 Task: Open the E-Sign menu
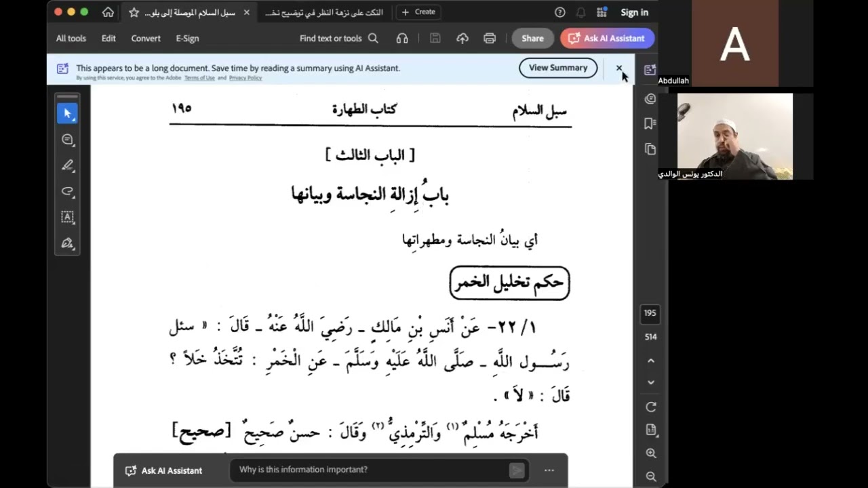coord(187,39)
